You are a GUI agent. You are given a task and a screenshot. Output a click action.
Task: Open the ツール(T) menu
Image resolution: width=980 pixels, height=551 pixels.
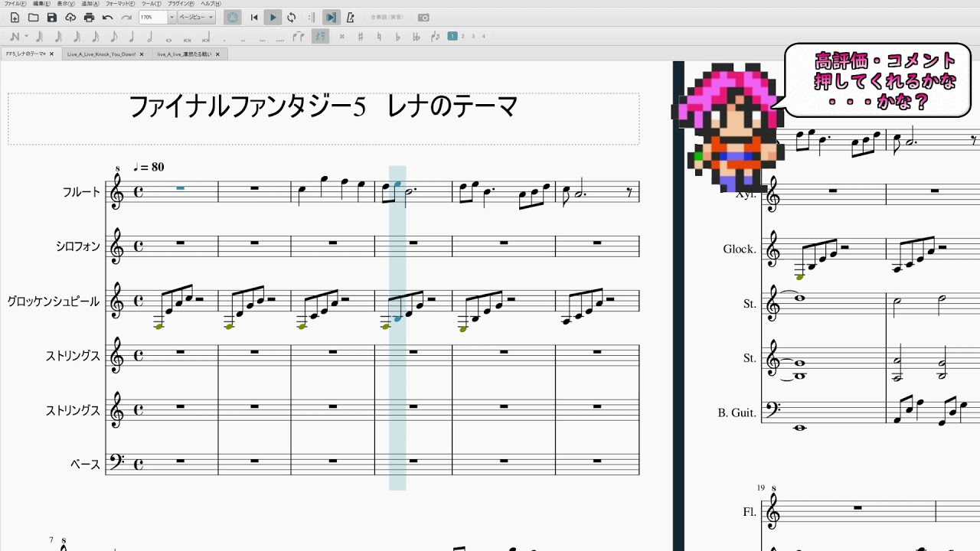(x=151, y=4)
